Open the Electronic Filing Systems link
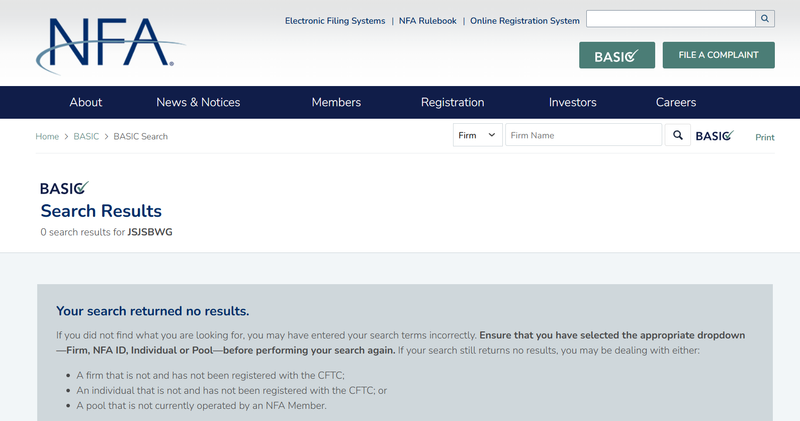800x421 pixels. 335,21
